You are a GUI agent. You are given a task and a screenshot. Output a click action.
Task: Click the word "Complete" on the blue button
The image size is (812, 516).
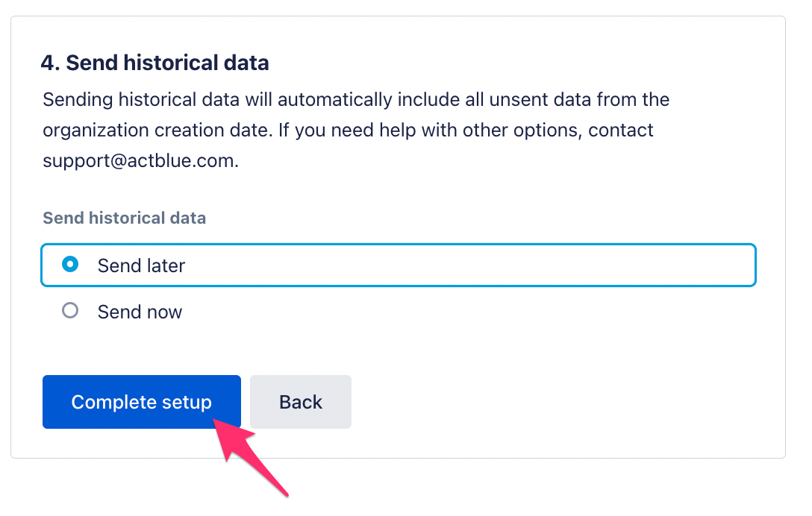click(113, 403)
